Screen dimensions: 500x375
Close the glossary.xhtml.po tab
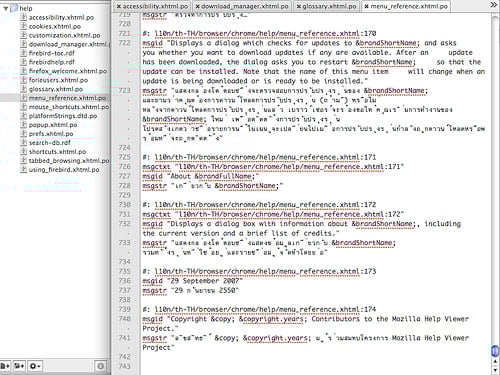[299, 6]
